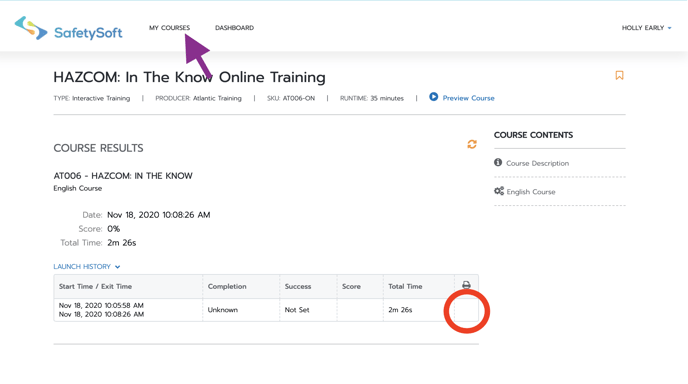
Task: Click the SafetySoft logo icon
Action: tap(31, 28)
